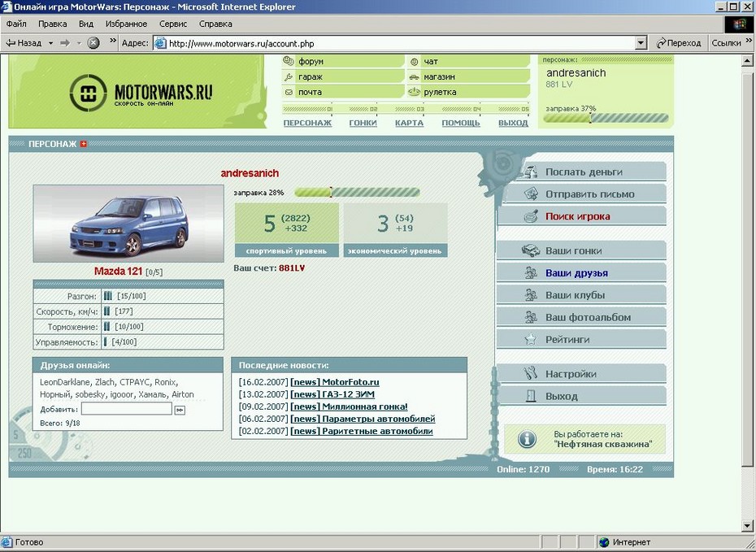Click the MotorWars.ru logo
The image size is (756, 552).
click(x=141, y=93)
